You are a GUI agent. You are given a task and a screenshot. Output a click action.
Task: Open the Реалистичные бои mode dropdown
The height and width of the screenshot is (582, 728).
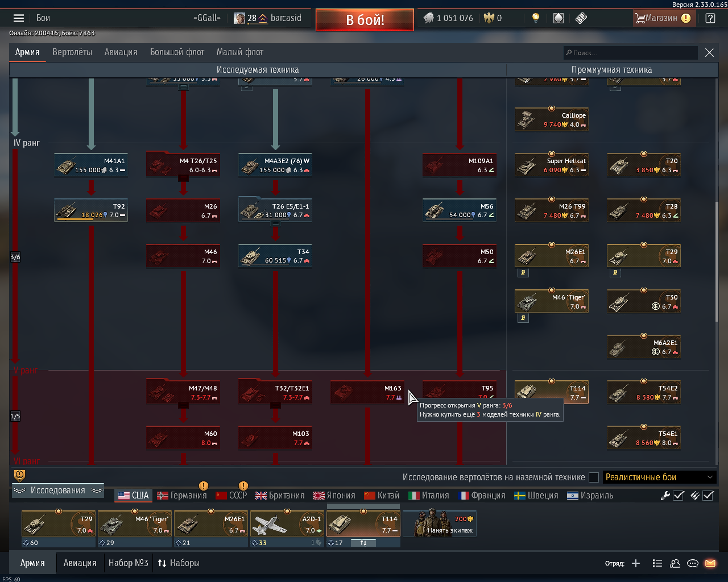[x=659, y=477]
